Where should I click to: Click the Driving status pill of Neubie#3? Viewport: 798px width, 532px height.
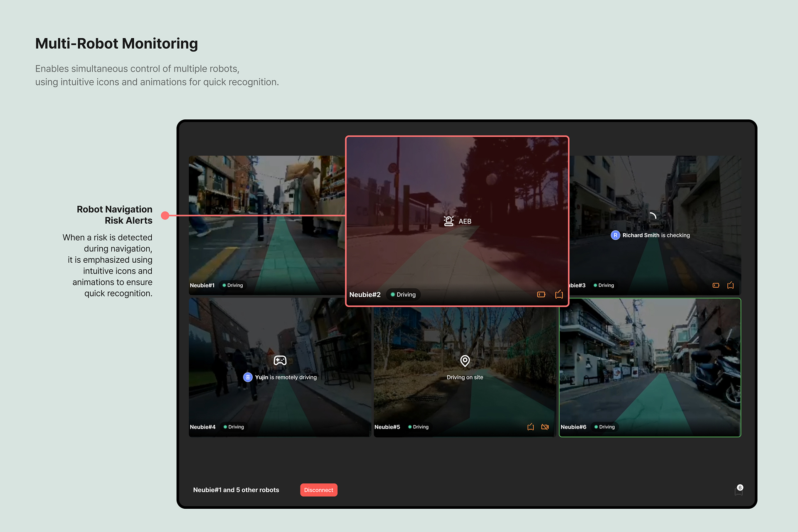(604, 286)
